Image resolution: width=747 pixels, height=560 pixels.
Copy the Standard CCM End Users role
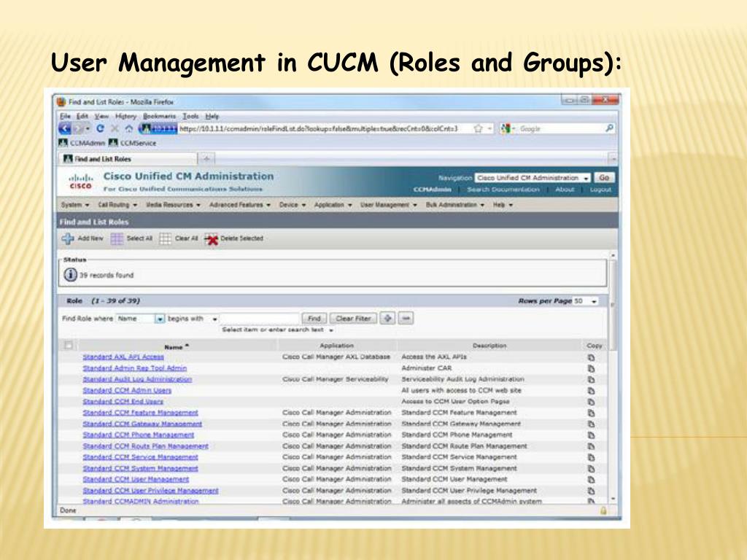pyautogui.click(x=591, y=402)
